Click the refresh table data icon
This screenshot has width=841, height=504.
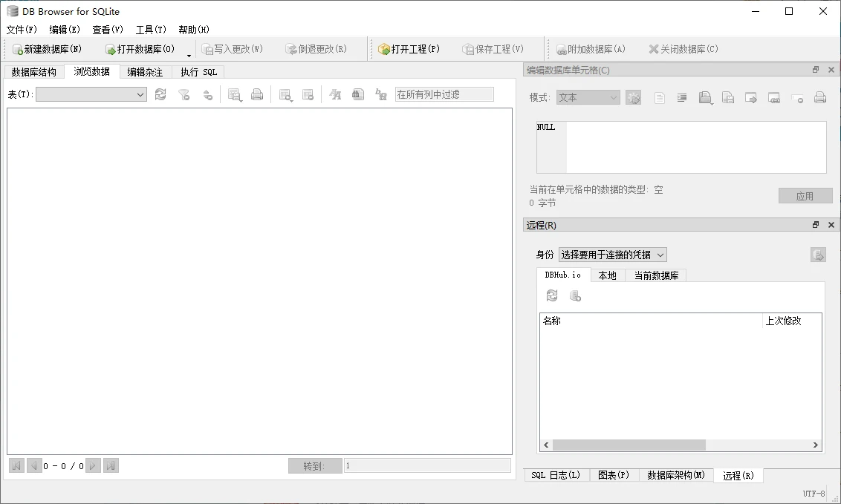tap(160, 95)
